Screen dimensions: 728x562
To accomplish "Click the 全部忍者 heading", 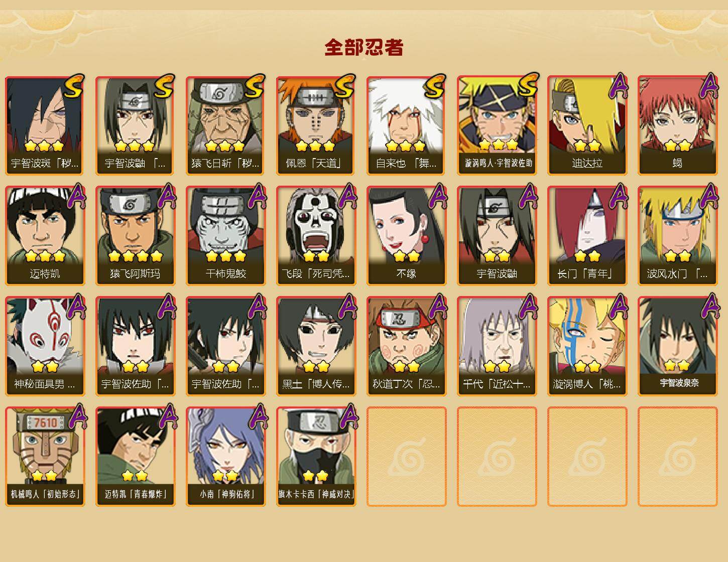I will (x=363, y=47).
